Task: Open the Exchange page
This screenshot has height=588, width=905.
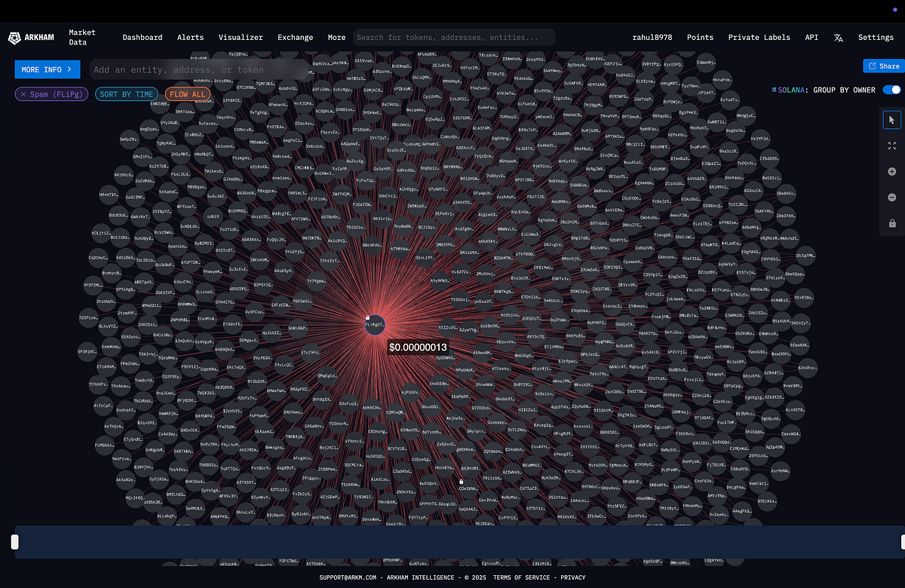Action: (295, 38)
